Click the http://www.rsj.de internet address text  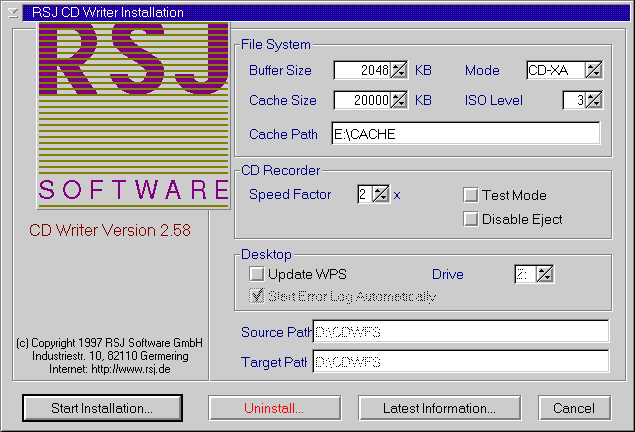pyautogui.click(x=130, y=369)
